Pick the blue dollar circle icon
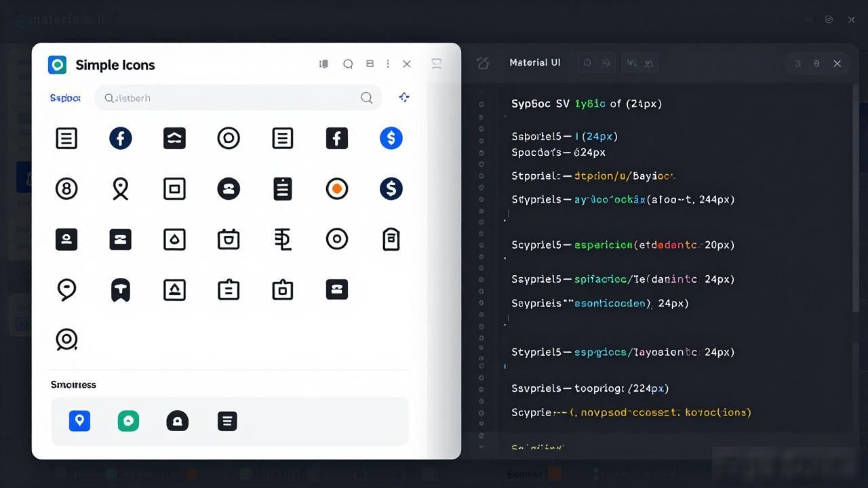868x488 pixels. (x=391, y=138)
